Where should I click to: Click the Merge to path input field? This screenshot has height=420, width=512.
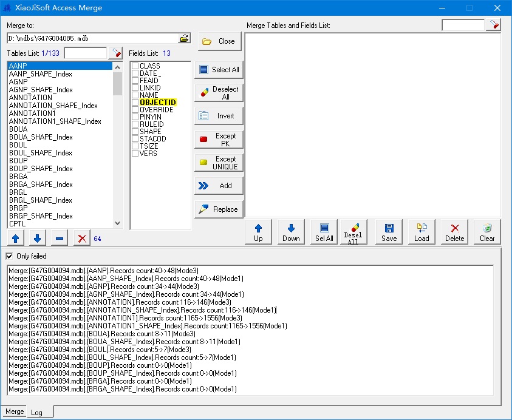pyautogui.click(x=93, y=38)
